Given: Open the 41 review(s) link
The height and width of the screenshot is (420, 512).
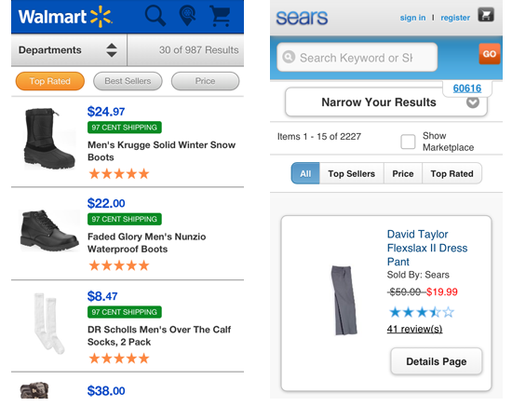Looking at the screenshot, I should pyautogui.click(x=414, y=329).
